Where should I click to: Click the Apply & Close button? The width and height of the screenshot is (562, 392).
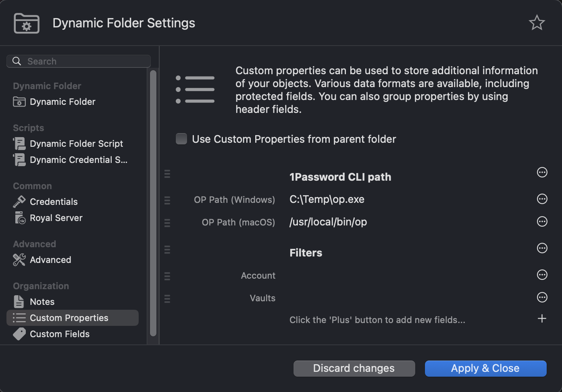[x=485, y=368]
